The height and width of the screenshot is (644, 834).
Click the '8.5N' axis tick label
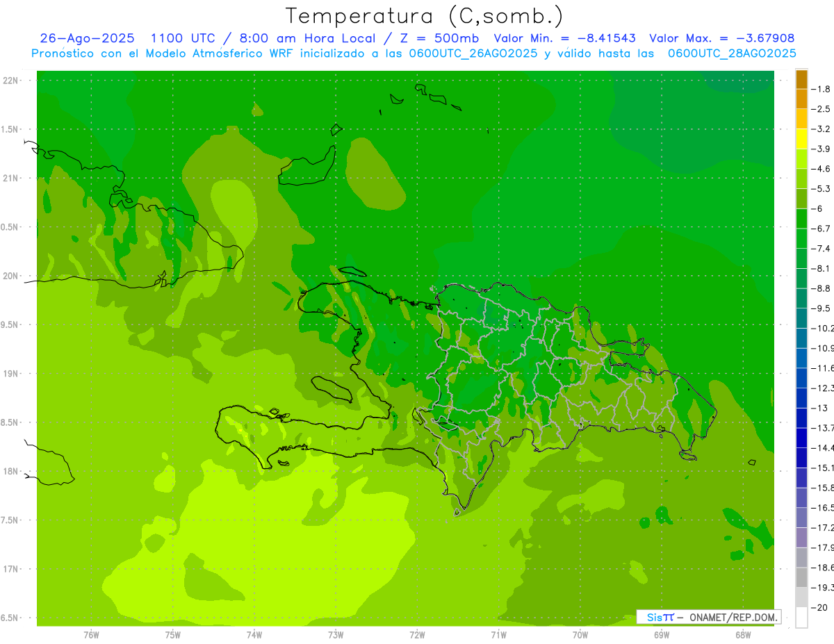(10, 422)
